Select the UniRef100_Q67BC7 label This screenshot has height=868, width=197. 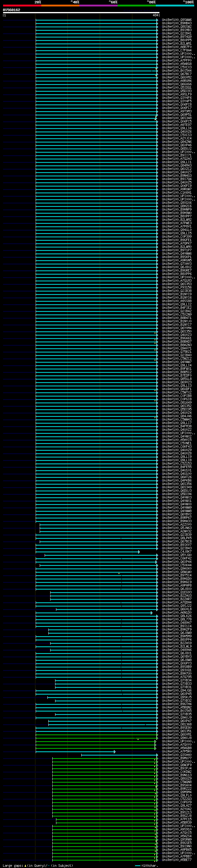[177, 74]
